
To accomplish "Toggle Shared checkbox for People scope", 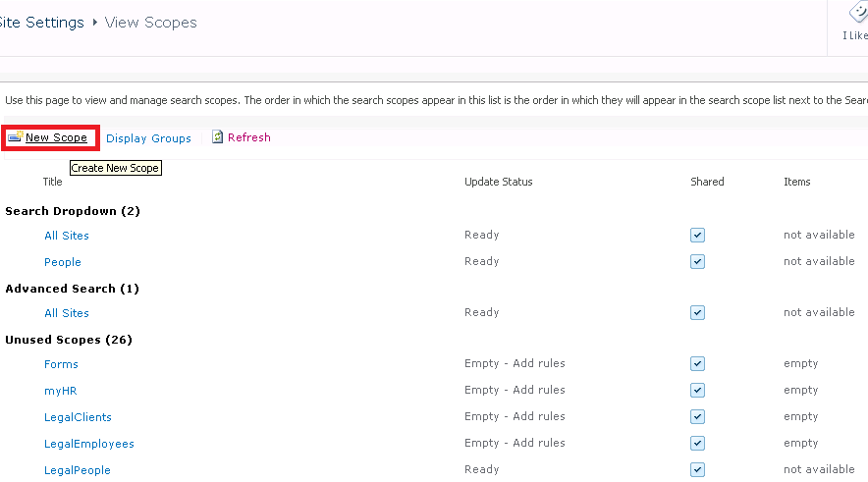I will 697,262.
